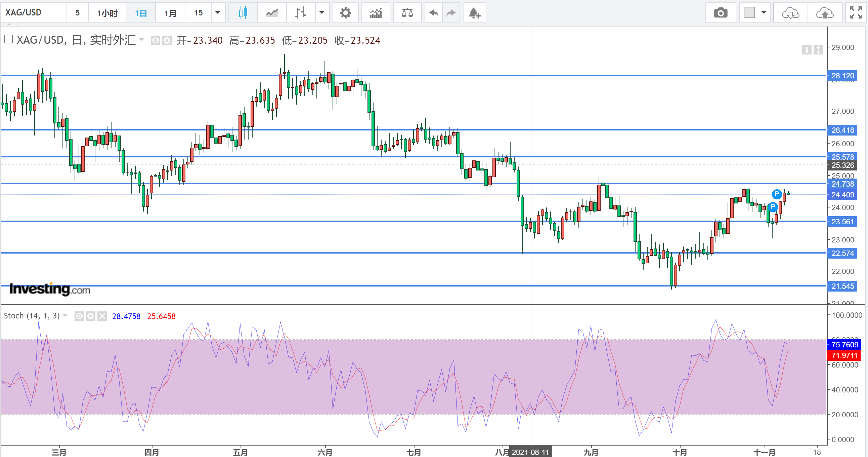Image resolution: width=868 pixels, height=457 pixels.
Task: Collapse the toolbar with small up arrow
Action: coord(9,24)
